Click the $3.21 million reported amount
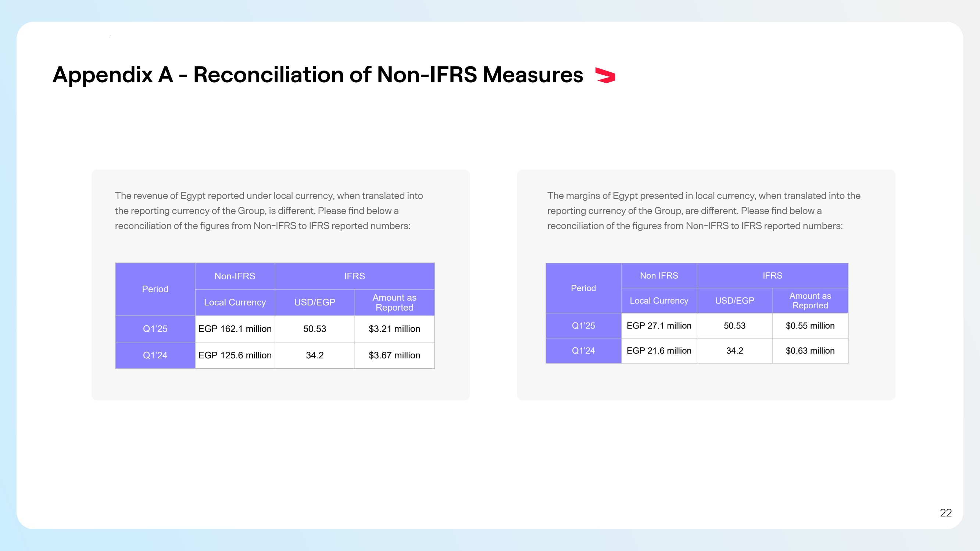This screenshot has width=980, height=551. [394, 329]
